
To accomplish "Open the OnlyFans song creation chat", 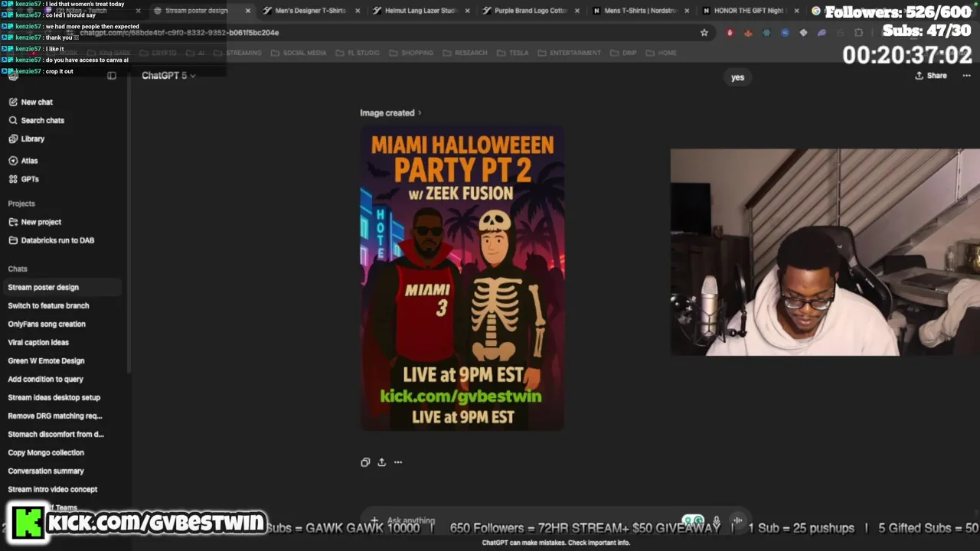I will click(61, 324).
